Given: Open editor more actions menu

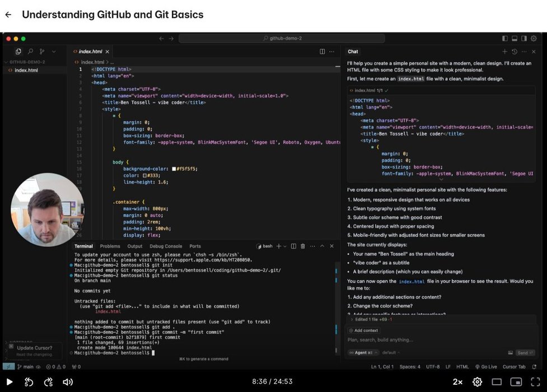Looking at the screenshot, I should [x=332, y=52].
